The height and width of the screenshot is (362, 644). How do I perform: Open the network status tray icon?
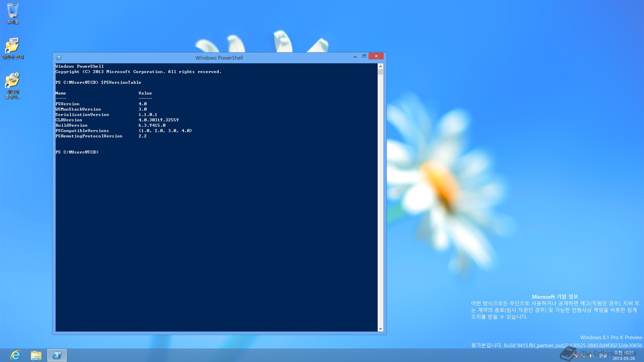pos(584,356)
